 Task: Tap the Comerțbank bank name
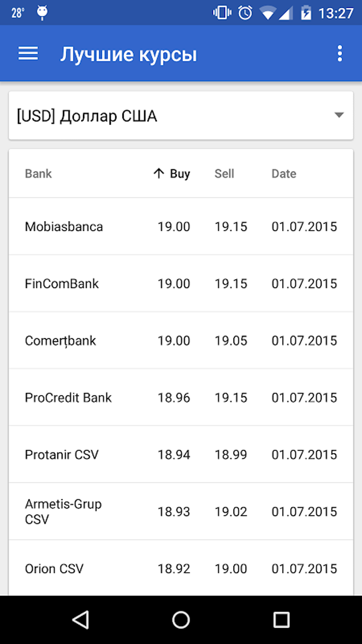click(60, 341)
